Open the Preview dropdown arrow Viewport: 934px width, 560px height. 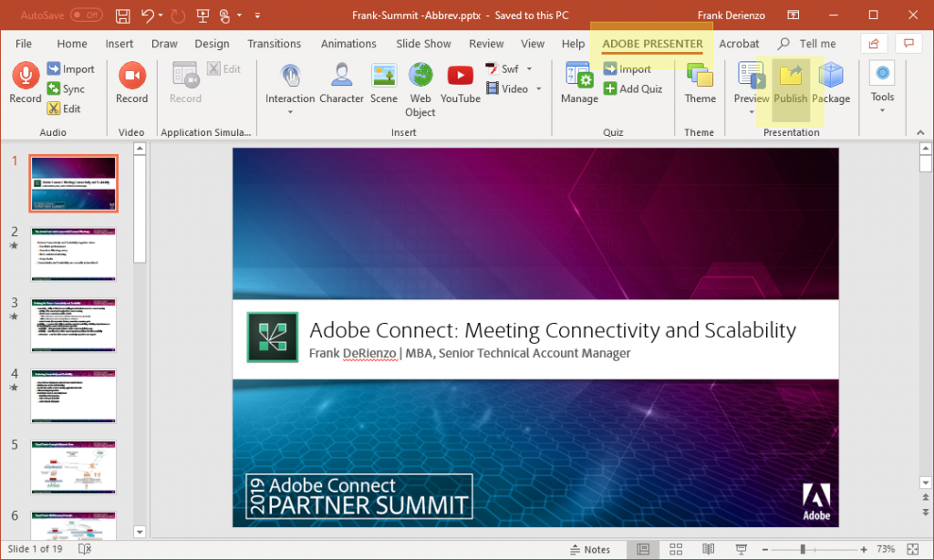pos(751,109)
